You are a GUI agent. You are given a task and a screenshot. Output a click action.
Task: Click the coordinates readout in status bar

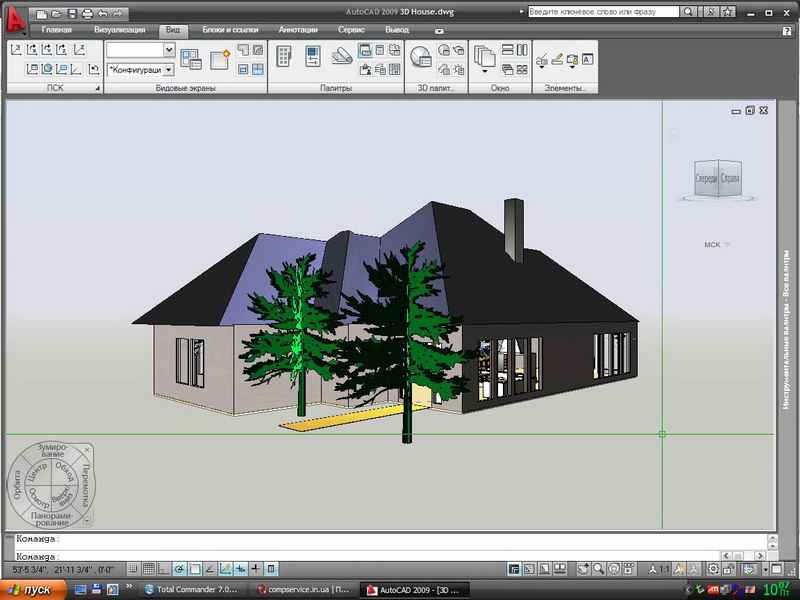tap(62, 569)
